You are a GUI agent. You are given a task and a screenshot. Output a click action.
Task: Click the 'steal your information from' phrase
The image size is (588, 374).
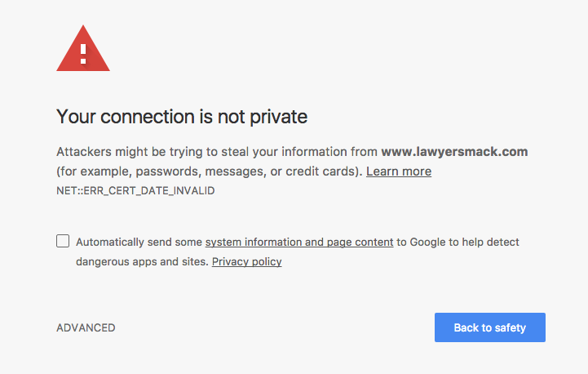pos(299,152)
